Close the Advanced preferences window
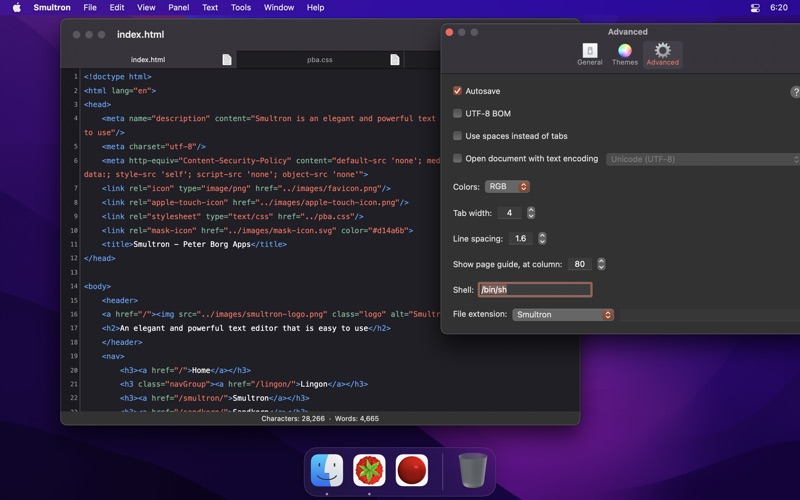The height and width of the screenshot is (500, 800). point(449,32)
